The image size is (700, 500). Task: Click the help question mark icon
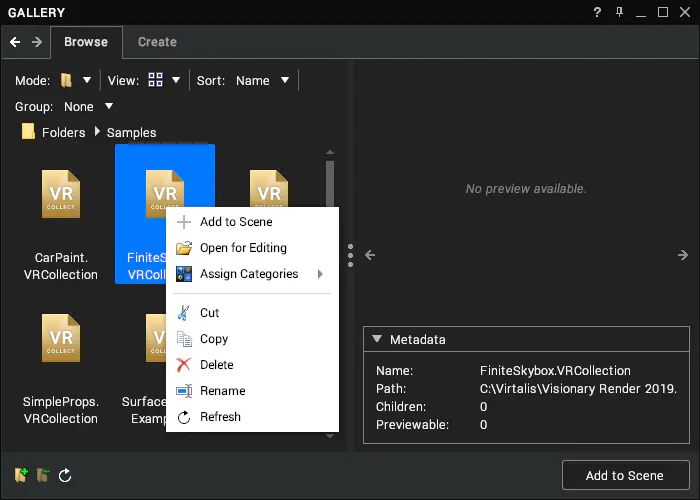tap(597, 12)
